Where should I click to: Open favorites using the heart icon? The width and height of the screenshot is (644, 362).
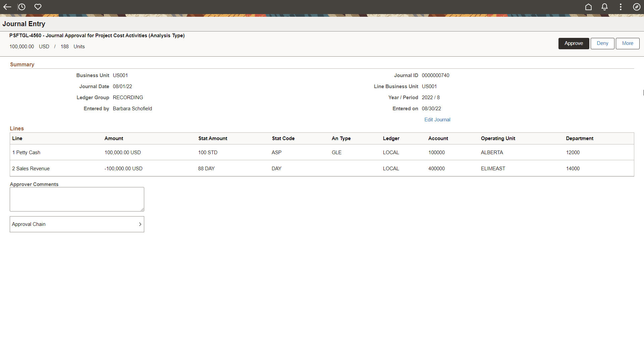(38, 7)
